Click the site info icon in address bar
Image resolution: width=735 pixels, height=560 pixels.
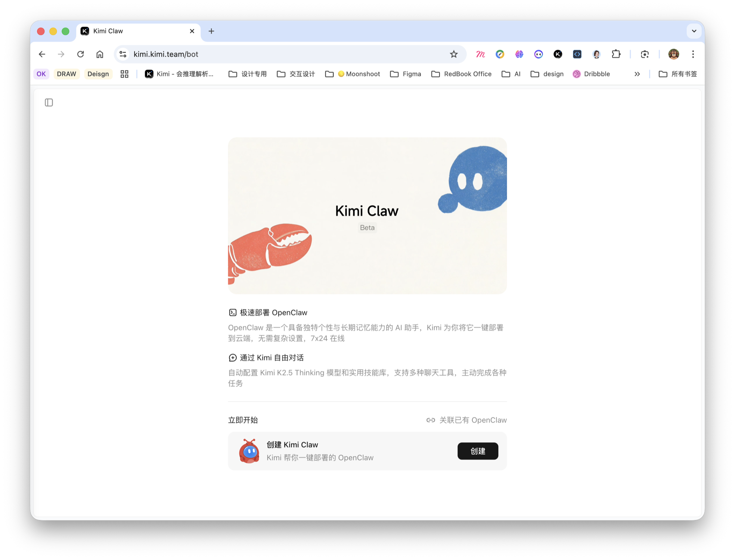tap(123, 54)
